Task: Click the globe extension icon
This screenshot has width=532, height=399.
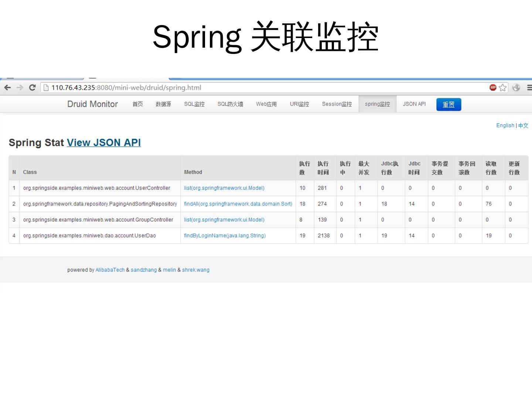Action: tap(516, 88)
